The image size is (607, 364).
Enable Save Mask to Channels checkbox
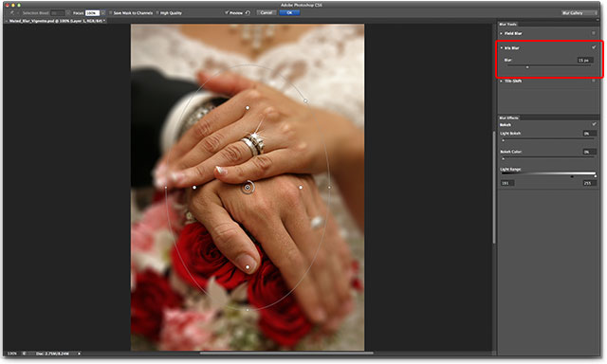click(111, 12)
